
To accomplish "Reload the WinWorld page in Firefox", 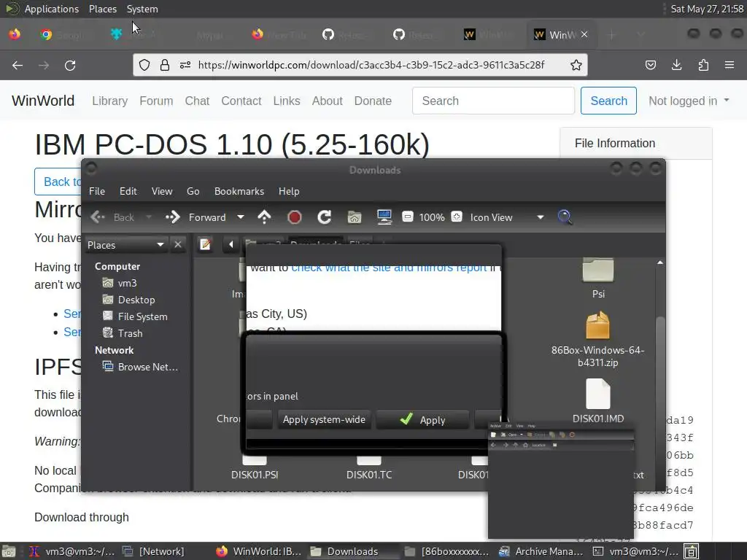I will pyautogui.click(x=70, y=65).
